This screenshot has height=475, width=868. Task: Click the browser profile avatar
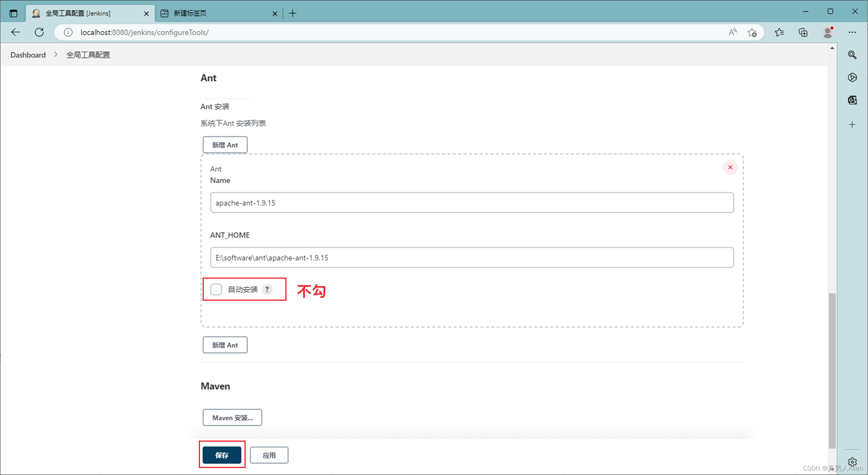click(x=828, y=32)
